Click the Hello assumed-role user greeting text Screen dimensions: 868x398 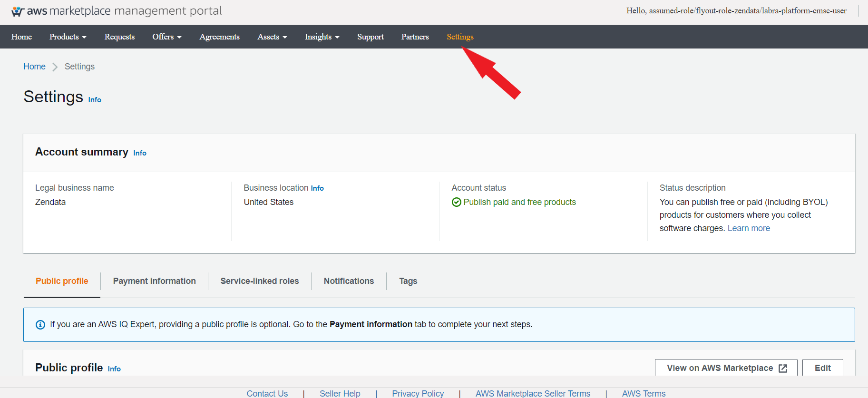pos(736,10)
